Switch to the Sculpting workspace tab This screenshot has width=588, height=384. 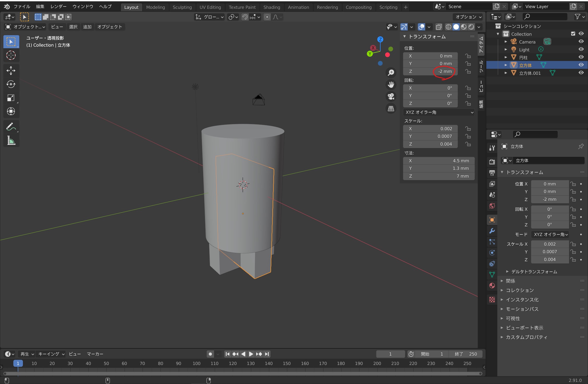point(182,7)
